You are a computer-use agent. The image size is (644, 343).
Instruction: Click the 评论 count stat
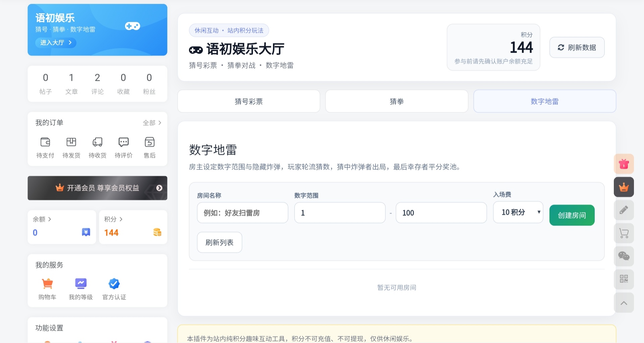pyautogui.click(x=97, y=84)
